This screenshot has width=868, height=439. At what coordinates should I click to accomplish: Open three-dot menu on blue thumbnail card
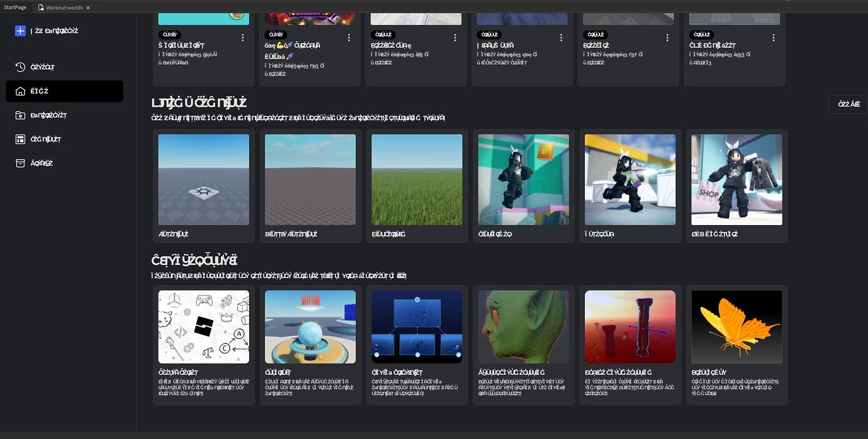pyautogui.click(x=562, y=38)
